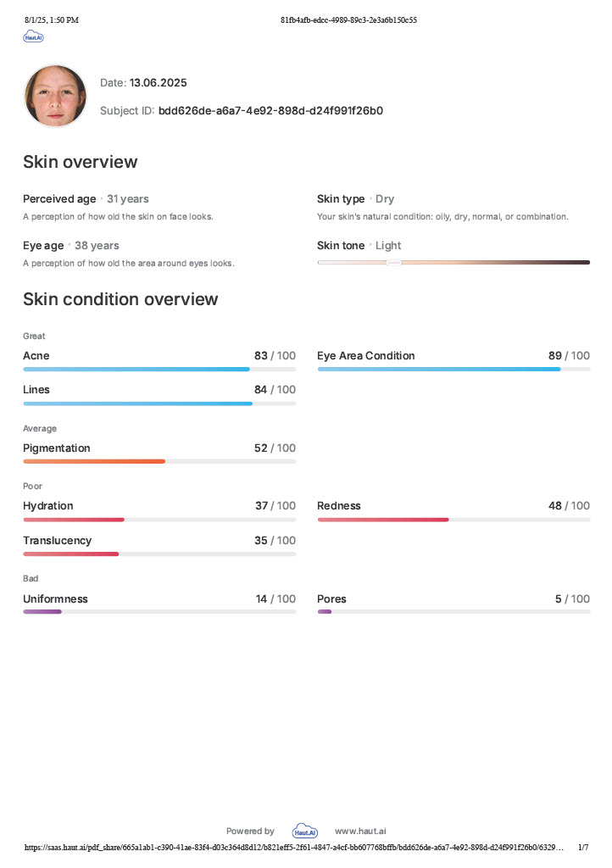Screen dimensions: 612x868
Task: Click the Eye Area Condition score bar
Action: tap(453, 370)
